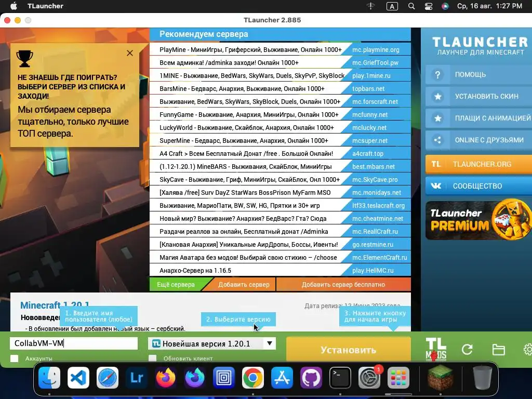This screenshot has width=532, height=399.
Task: Click the Minecraft grass block dock icon
Action: point(441,378)
